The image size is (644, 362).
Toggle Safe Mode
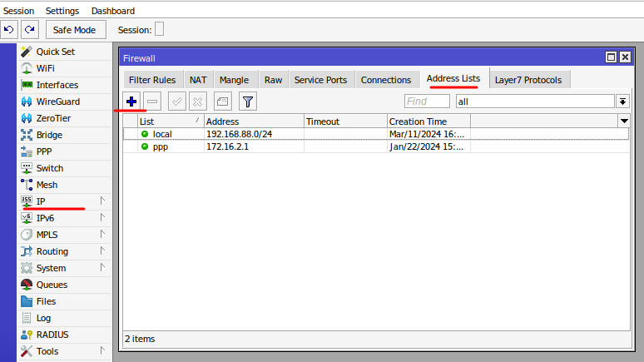pyautogui.click(x=75, y=30)
